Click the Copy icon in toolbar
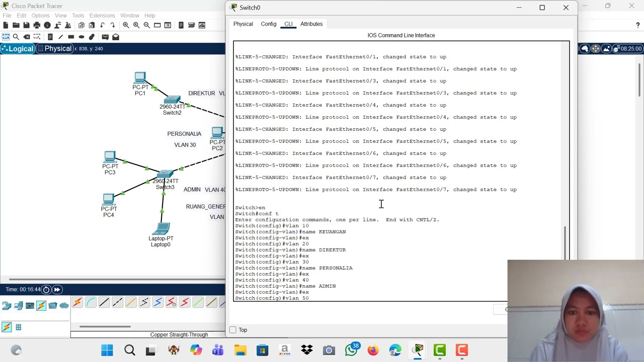The width and height of the screenshot is (644, 362). pos(81,25)
